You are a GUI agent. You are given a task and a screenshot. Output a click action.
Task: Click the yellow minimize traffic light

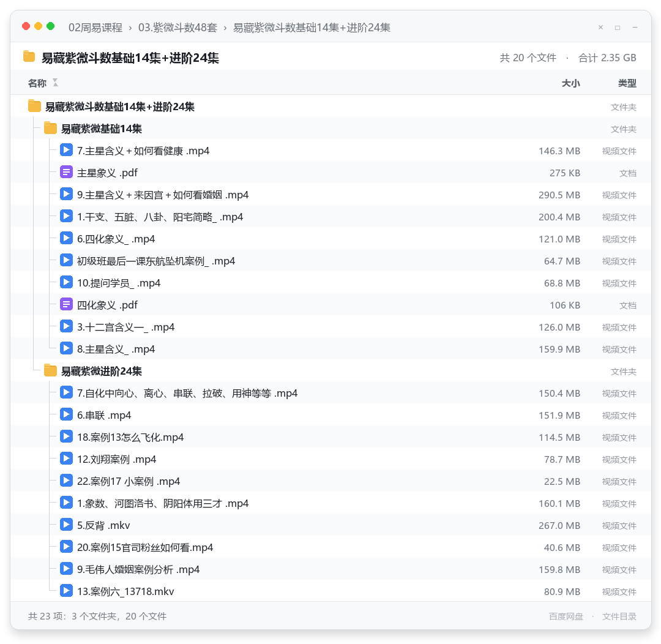tap(38, 26)
